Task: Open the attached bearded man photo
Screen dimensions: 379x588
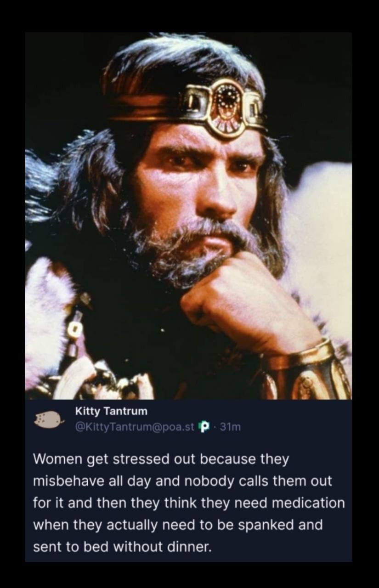Action: click(189, 216)
